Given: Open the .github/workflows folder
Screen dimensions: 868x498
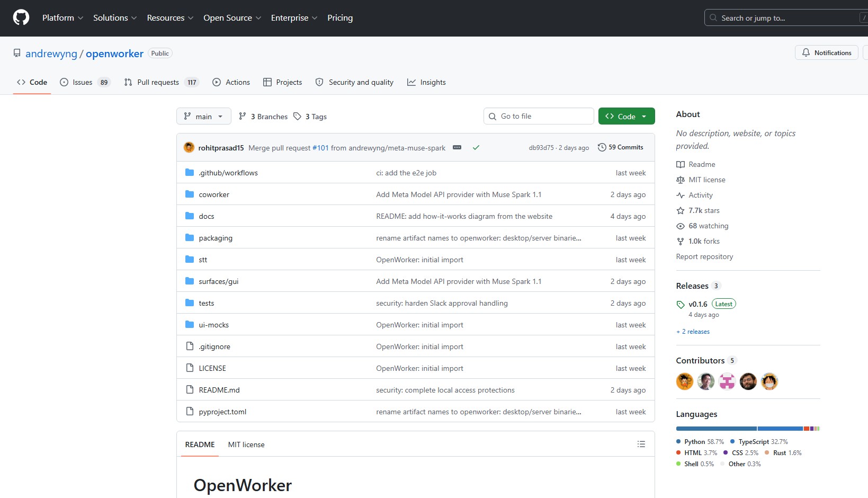Looking at the screenshot, I should pyautogui.click(x=228, y=173).
